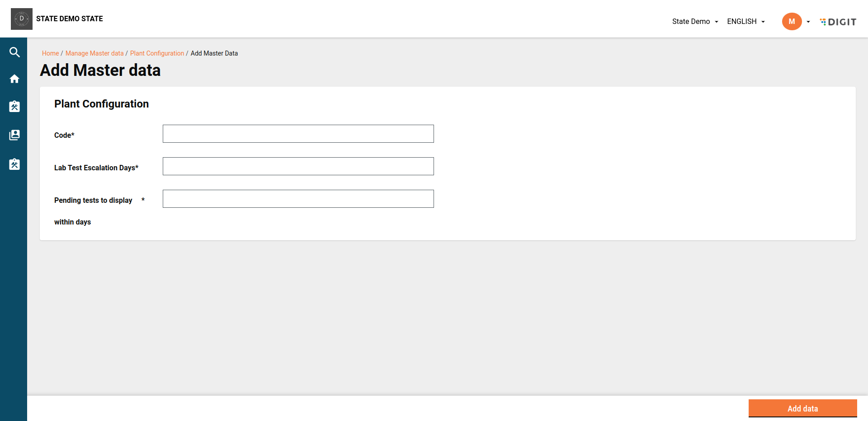Screen dimensions: 868x421
Task: Click the DIGIT logo in the header
Action: click(838, 22)
